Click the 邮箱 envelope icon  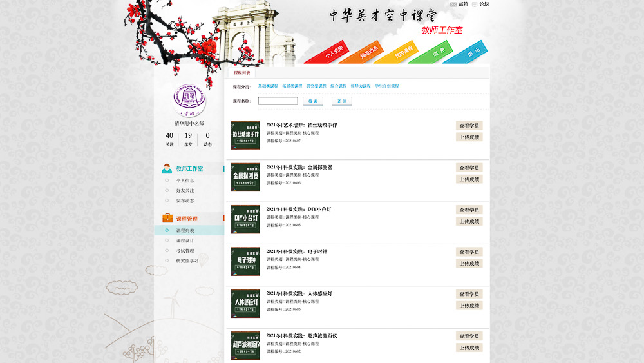[453, 4]
